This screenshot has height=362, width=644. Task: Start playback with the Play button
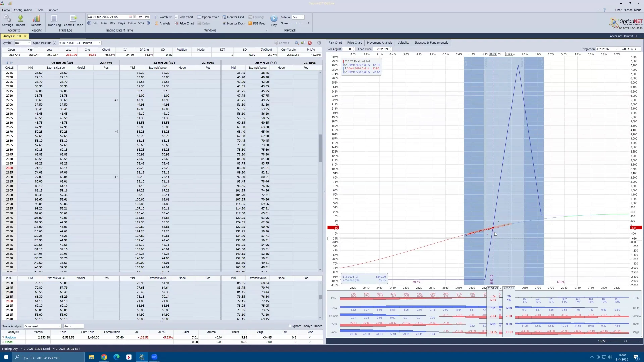(274, 20)
